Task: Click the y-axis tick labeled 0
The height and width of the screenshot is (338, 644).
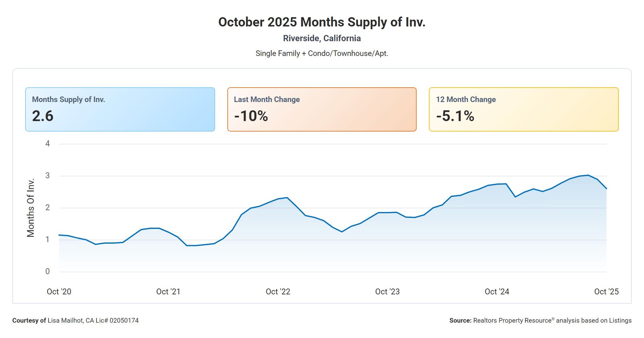Action: [48, 271]
